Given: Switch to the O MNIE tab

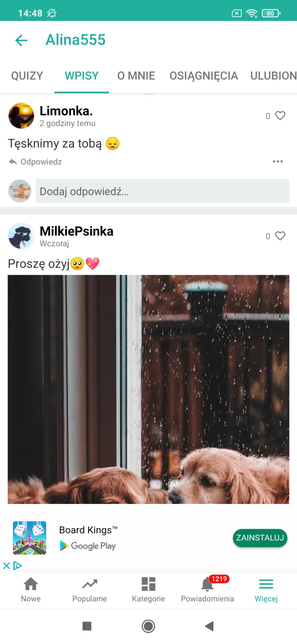Looking at the screenshot, I should click(x=136, y=76).
